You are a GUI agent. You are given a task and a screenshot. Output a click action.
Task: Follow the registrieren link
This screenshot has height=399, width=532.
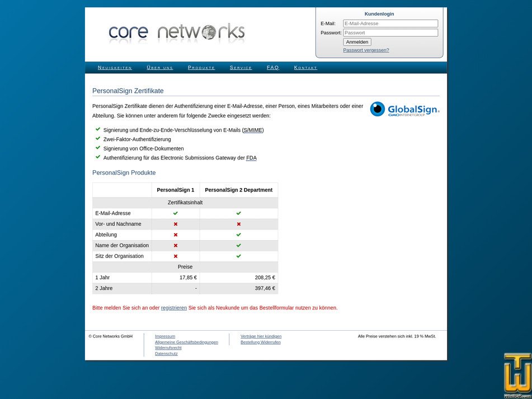point(174,308)
